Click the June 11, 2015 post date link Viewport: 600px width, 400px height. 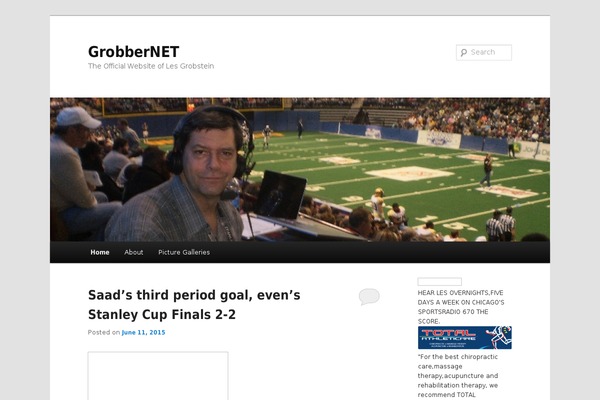tap(143, 332)
